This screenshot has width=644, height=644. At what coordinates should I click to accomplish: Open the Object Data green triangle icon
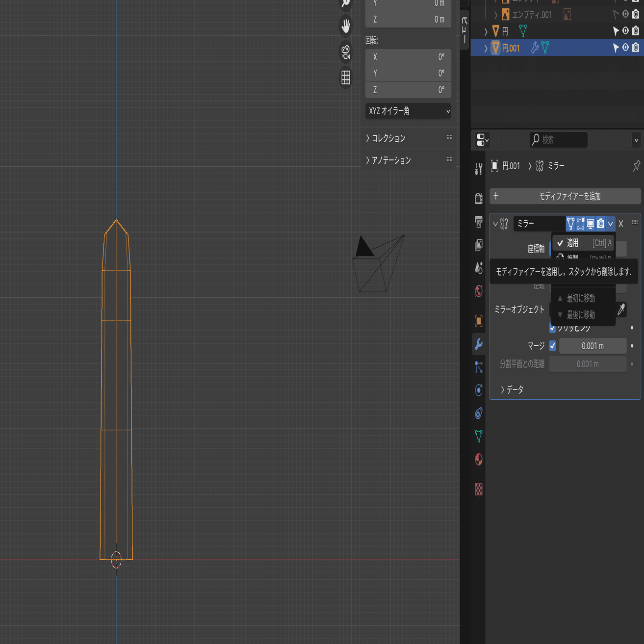click(x=479, y=437)
